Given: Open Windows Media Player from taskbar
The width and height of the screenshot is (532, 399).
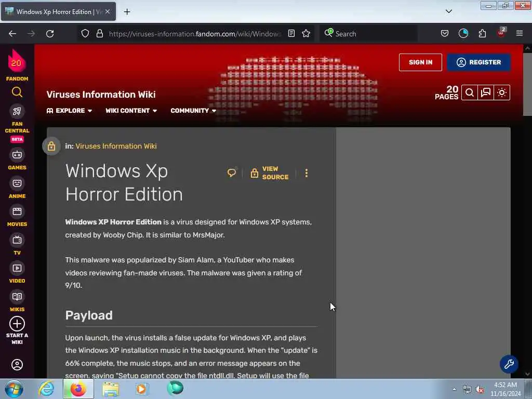Looking at the screenshot, I should [x=142, y=389].
